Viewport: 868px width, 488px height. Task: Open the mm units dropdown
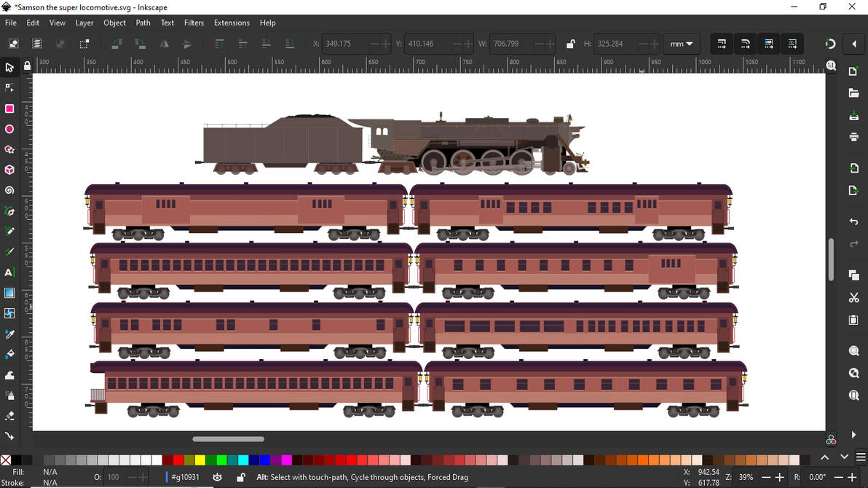682,44
